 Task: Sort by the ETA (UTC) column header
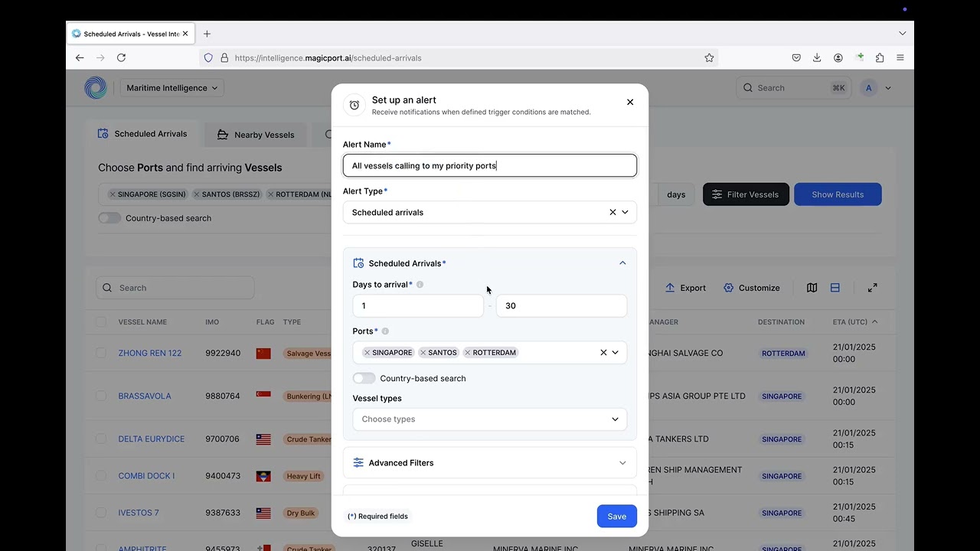pyautogui.click(x=855, y=322)
